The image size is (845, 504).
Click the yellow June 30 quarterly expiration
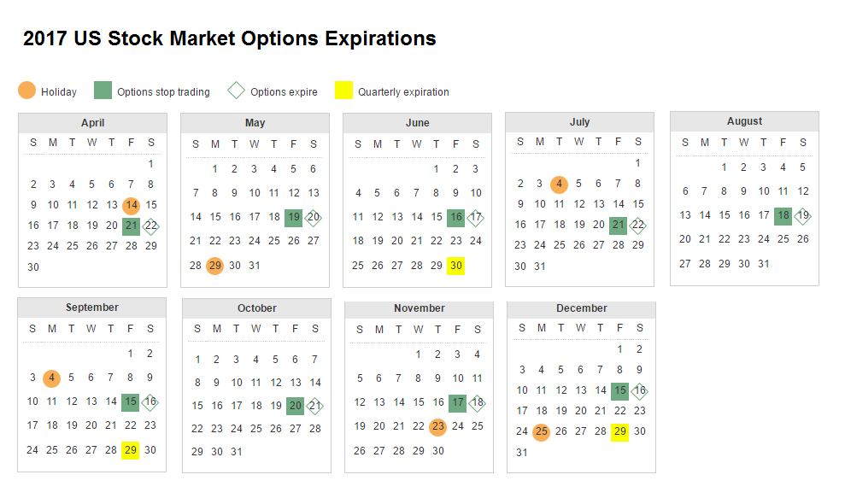[x=456, y=266]
